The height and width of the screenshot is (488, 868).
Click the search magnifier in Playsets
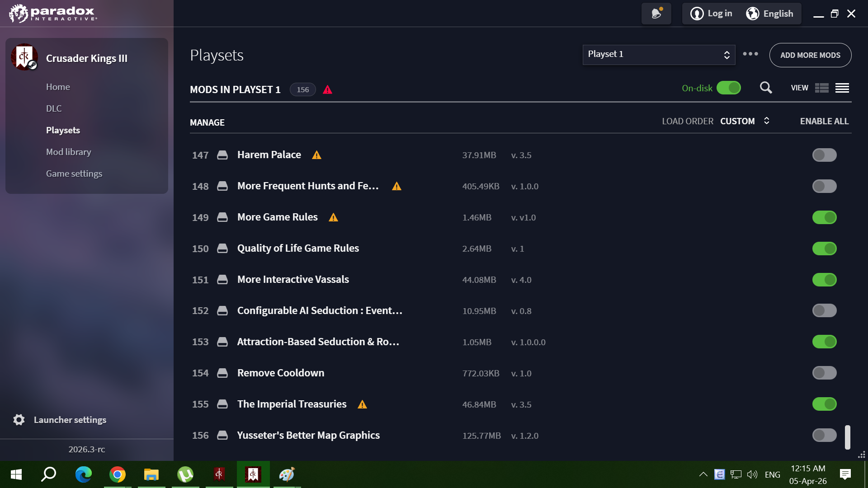(766, 88)
